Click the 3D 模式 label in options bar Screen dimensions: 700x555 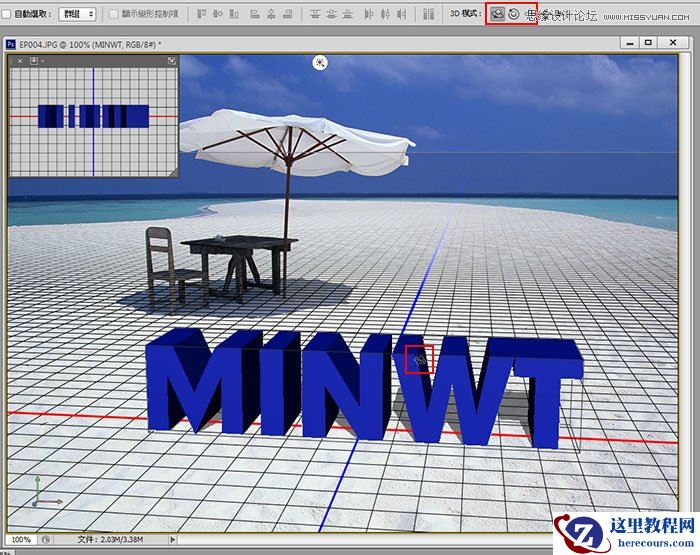click(x=466, y=14)
